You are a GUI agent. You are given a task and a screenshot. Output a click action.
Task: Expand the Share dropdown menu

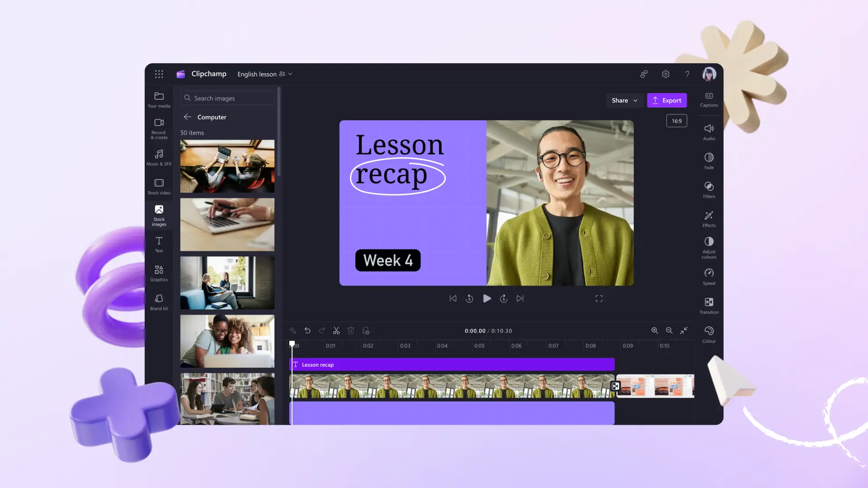click(635, 99)
